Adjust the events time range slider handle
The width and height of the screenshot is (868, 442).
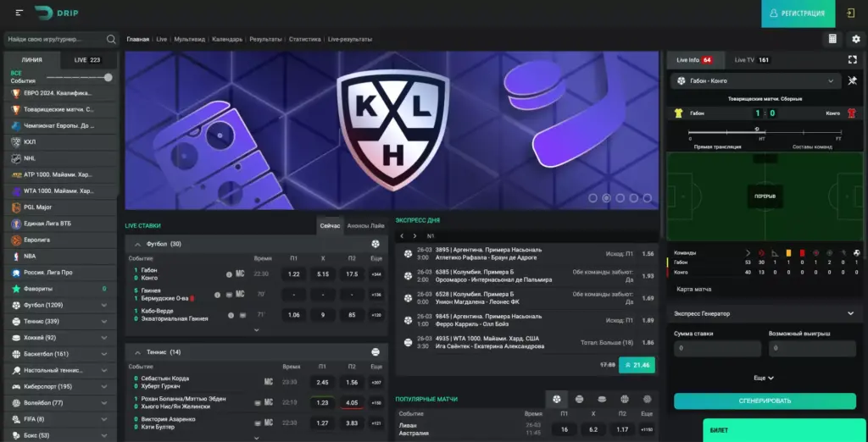(108, 77)
